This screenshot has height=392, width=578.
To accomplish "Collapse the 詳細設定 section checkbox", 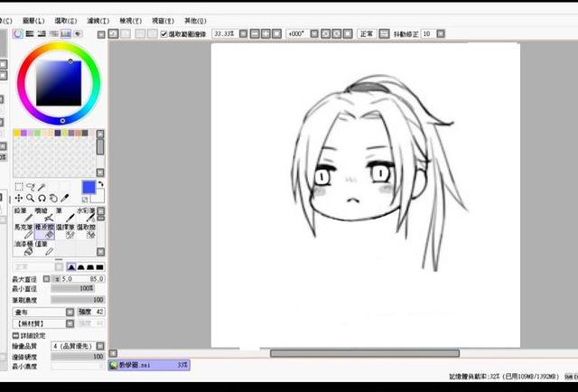I will (x=15, y=335).
